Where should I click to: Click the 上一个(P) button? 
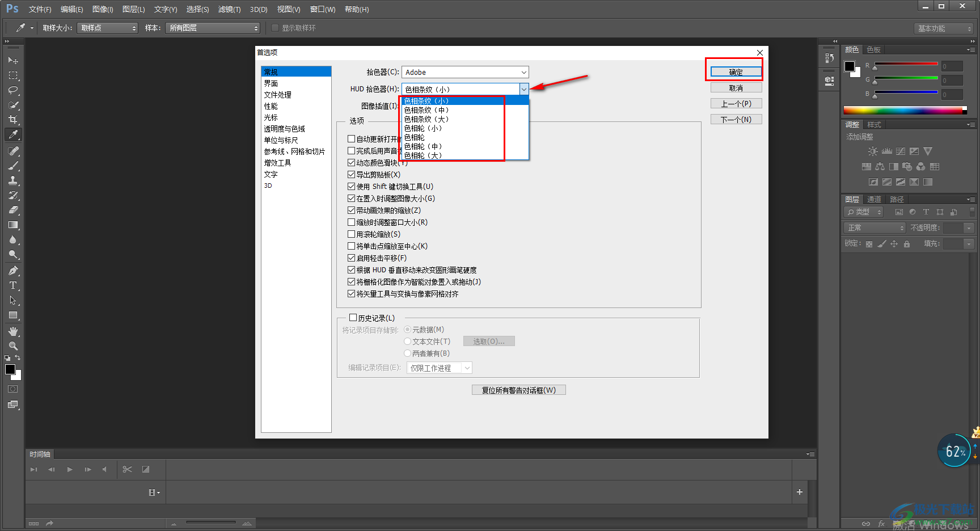[x=736, y=104]
